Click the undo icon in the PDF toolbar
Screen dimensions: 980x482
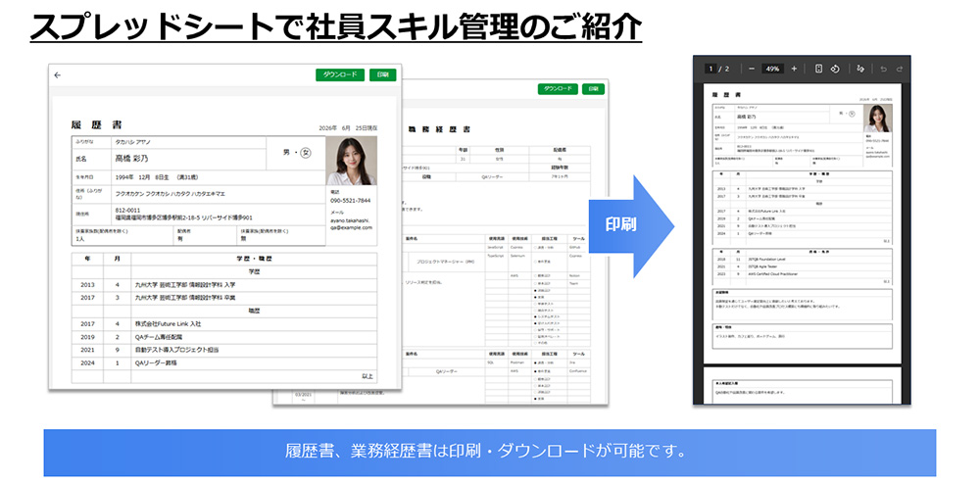(884, 69)
